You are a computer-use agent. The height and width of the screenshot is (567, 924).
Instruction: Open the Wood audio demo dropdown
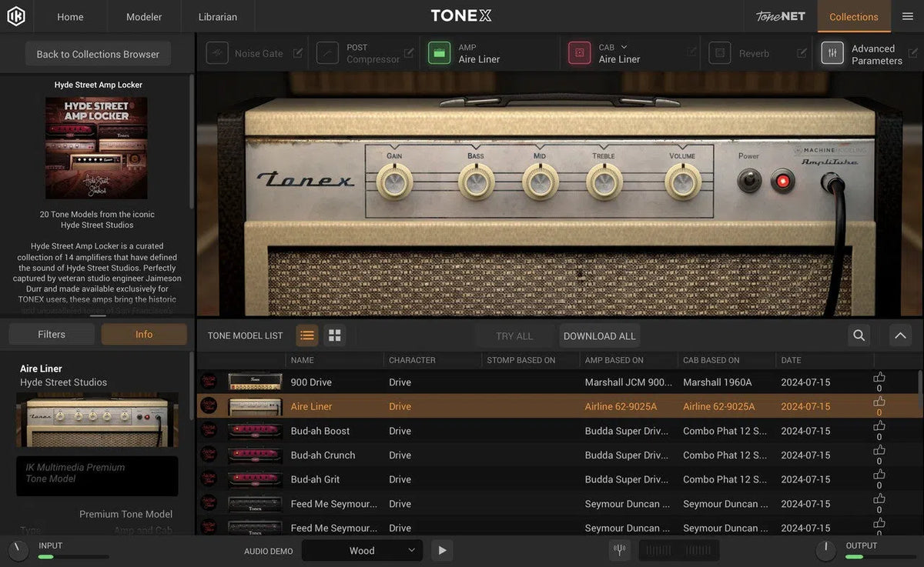pos(362,550)
